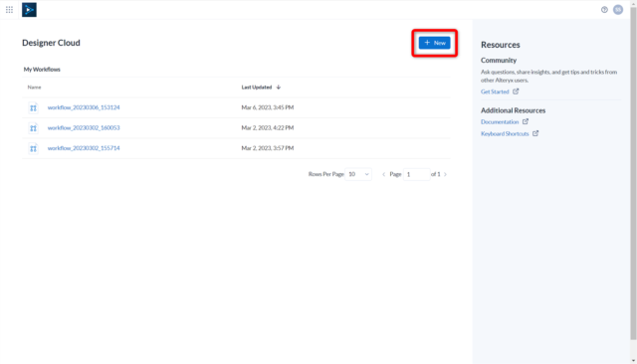Click external link icon beside Keyboard Shortcuts

[535, 133]
